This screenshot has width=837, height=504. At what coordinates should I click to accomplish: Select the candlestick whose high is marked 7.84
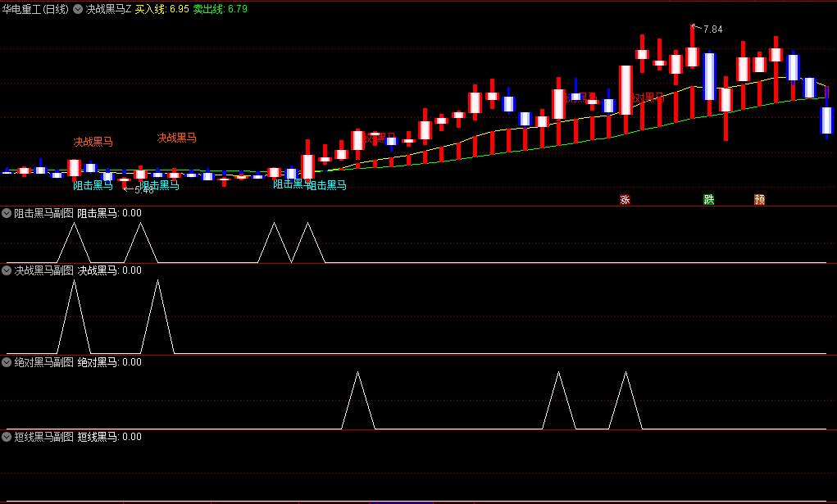pos(693,57)
